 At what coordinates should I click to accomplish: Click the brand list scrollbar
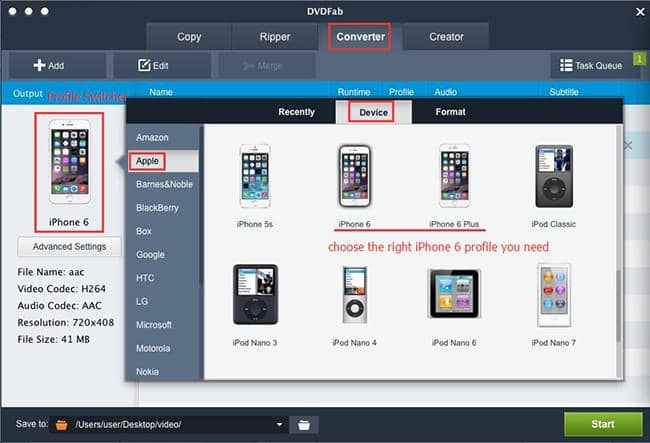point(201,207)
